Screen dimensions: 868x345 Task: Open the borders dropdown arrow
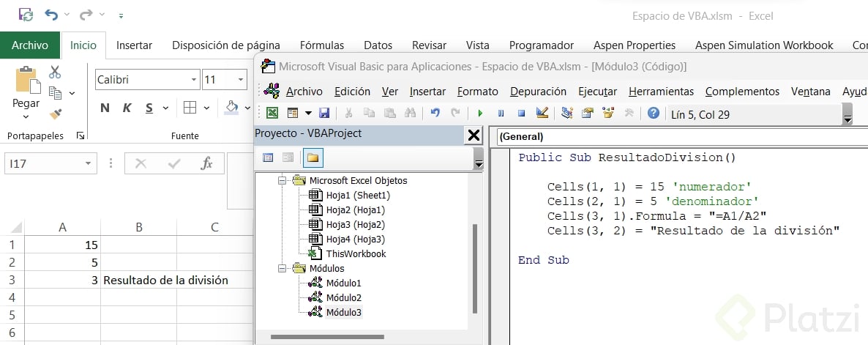[x=206, y=108]
